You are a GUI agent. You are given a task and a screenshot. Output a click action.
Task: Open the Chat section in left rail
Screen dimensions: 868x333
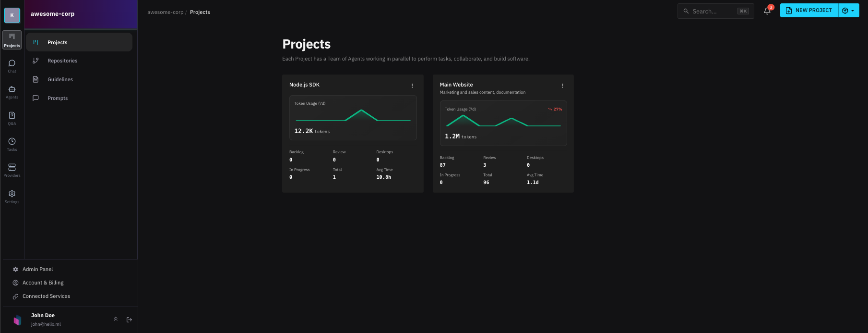click(x=12, y=66)
